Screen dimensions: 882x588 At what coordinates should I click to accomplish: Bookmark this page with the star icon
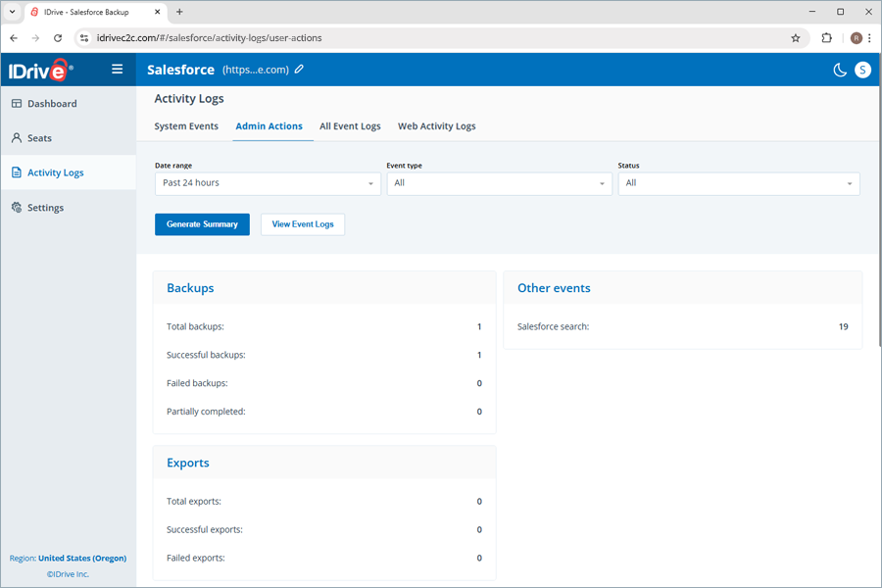[796, 38]
